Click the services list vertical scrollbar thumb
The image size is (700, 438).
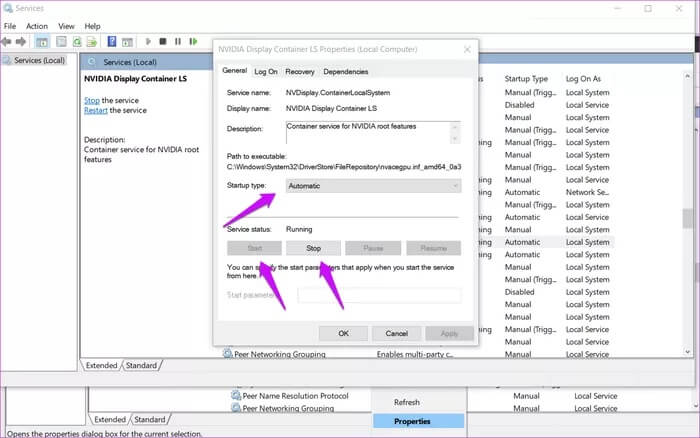[688, 219]
